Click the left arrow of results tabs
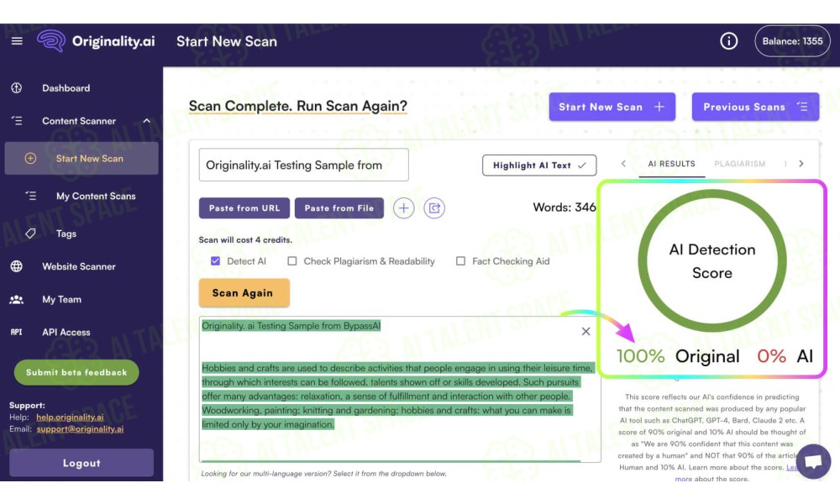 click(x=623, y=164)
